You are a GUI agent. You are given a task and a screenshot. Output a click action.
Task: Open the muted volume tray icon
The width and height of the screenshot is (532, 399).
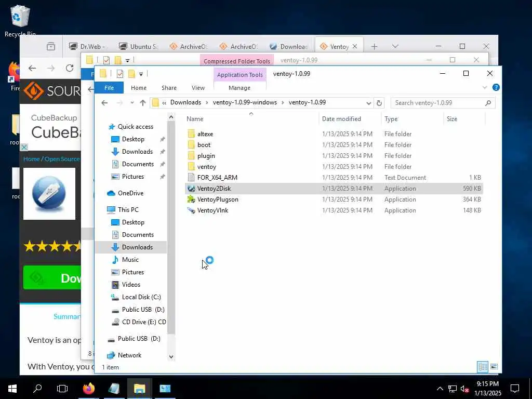coord(465,389)
